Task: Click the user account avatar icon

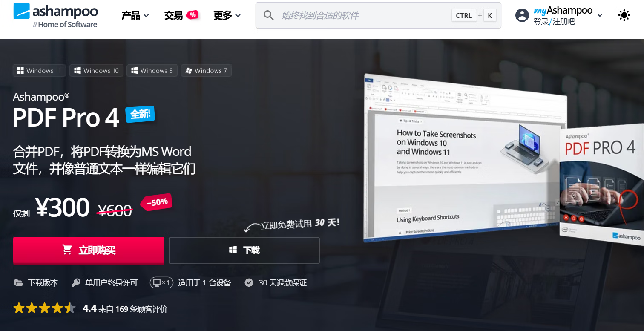Action: coord(522,16)
